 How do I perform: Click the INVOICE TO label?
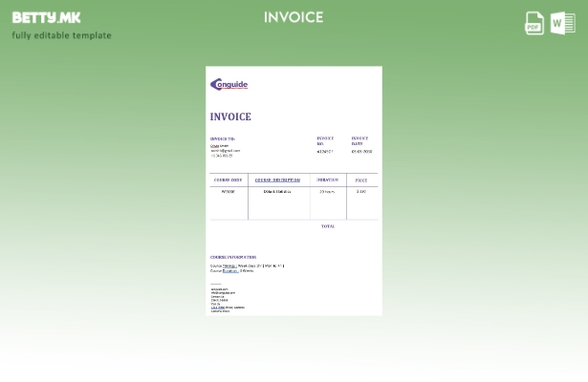[x=223, y=138]
